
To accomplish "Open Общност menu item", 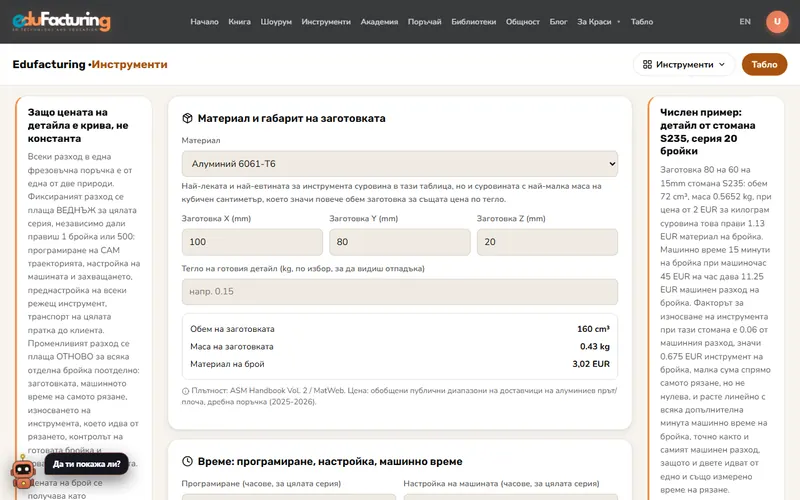I will [522, 21].
